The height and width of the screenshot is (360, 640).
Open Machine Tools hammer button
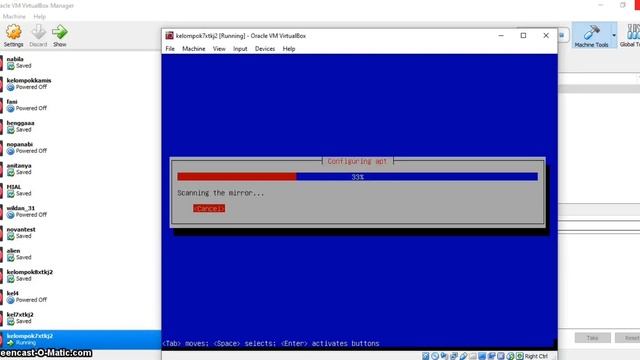[x=591, y=36]
